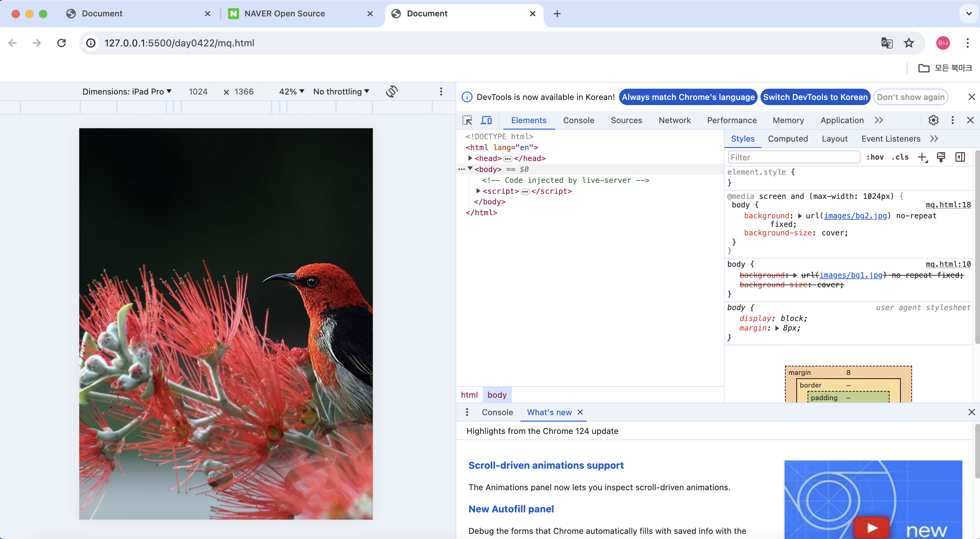980x539 pixels.
Task: Click the new style rule plus icon
Action: [922, 157]
